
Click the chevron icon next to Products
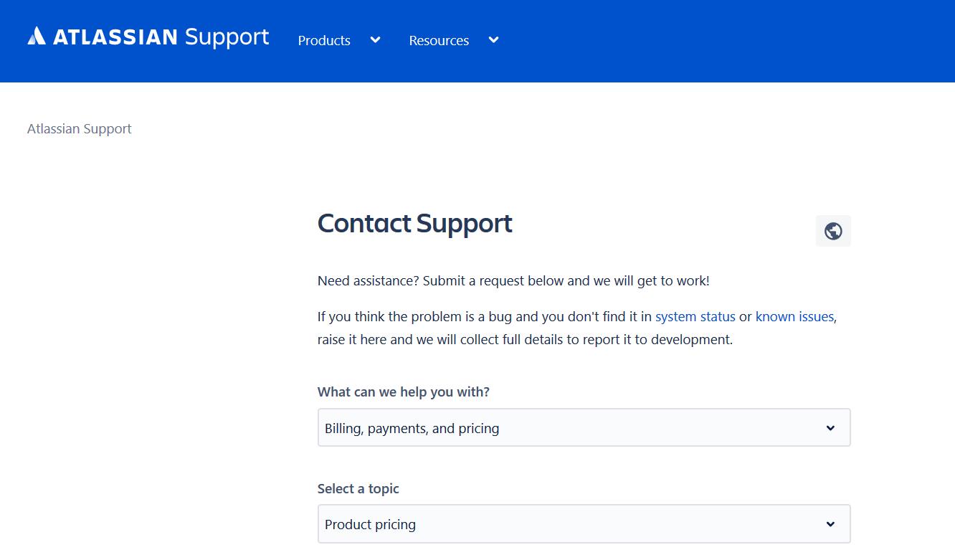[x=374, y=40]
